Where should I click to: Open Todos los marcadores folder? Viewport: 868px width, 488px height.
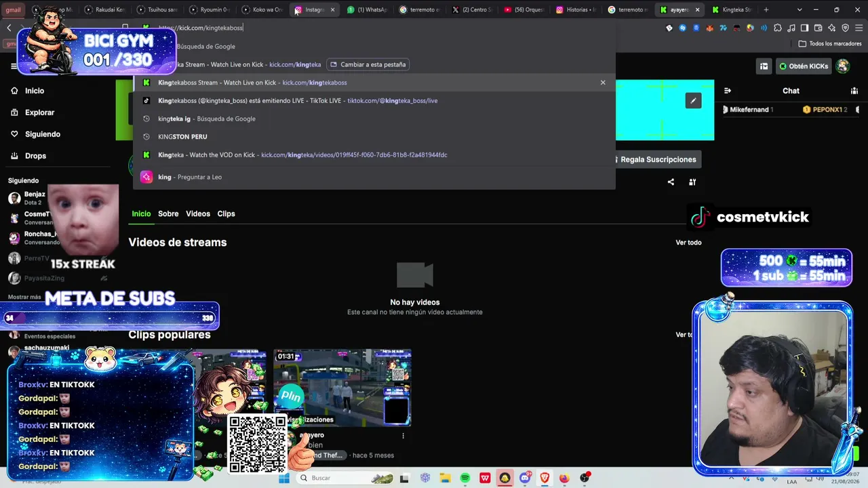(x=830, y=43)
